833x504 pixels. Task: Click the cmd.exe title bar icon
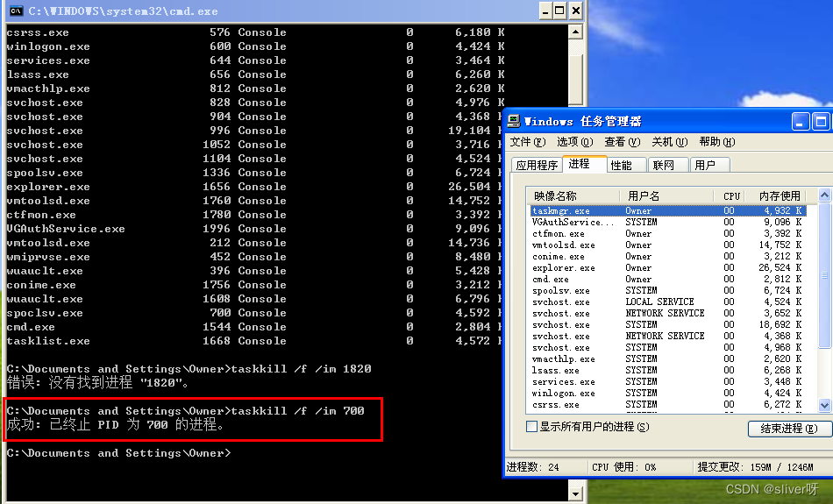[x=17, y=11]
